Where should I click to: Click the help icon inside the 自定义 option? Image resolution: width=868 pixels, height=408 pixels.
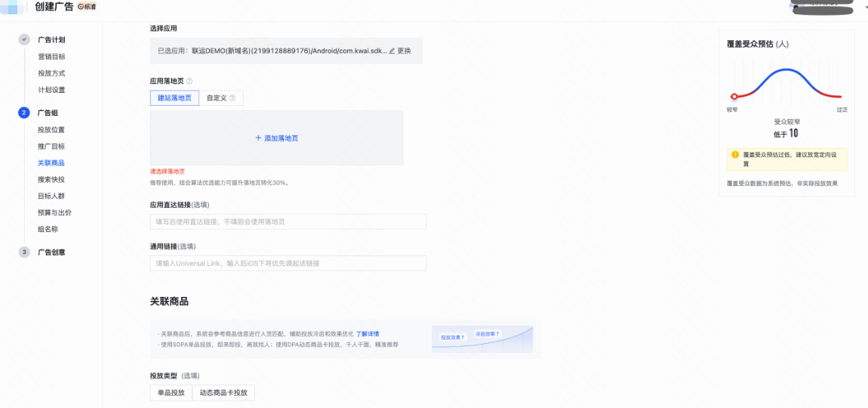(x=232, y=98)
